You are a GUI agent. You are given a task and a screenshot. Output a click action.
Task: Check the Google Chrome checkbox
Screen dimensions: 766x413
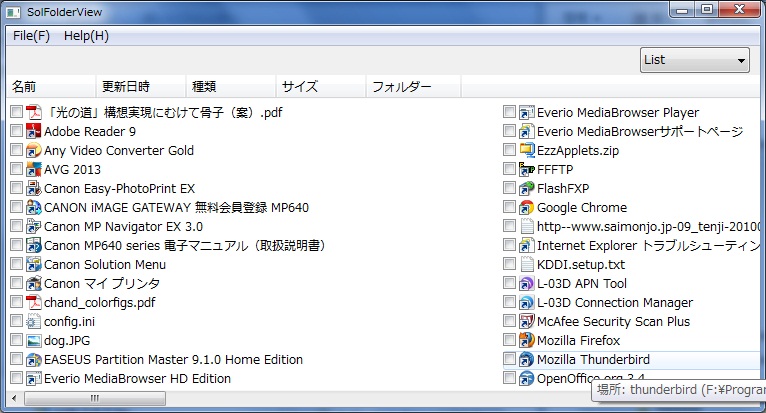click(x=509, y=207)
